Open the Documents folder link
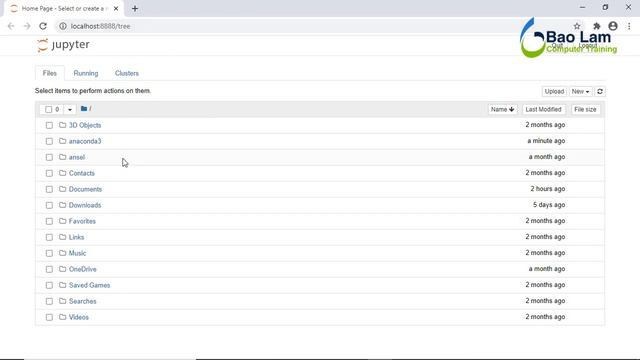Viewport: 640px width, 360px height. pyautogui.click(x=85, y=189)
